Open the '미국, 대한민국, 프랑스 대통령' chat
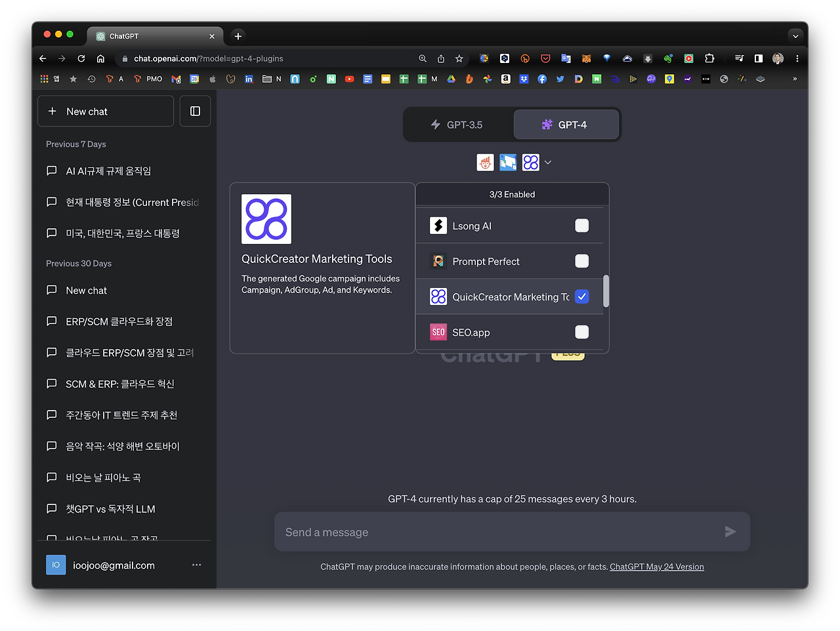Screen dimensions: 840x631 (125, 234)
